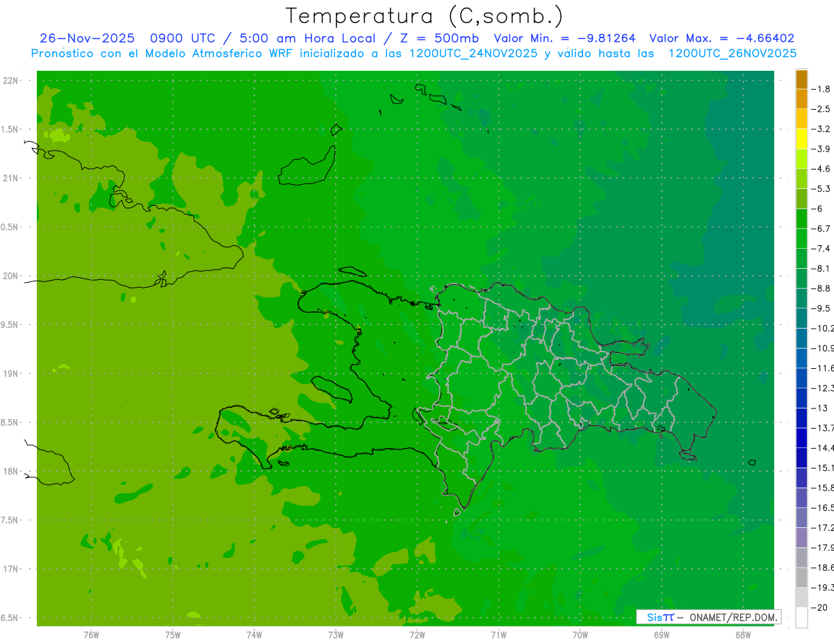Viewport: 834px width, 644px height.
Task: Click the "-1.8" legend label
Action: point(821,89)
